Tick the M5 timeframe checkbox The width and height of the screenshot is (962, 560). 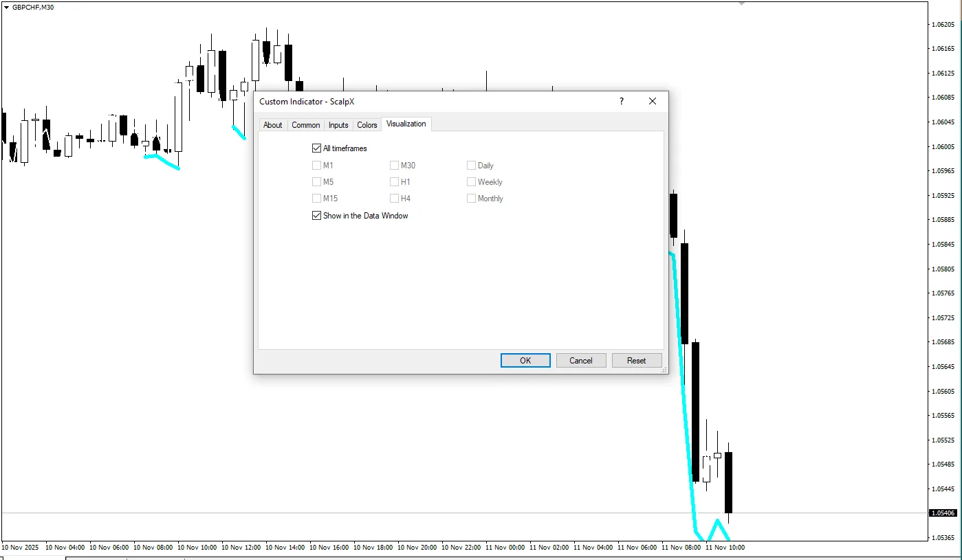(x=316, y=182)
